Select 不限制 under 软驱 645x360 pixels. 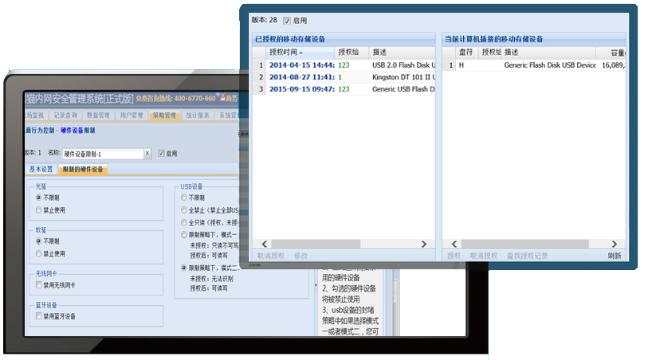[x=39, y=241]
